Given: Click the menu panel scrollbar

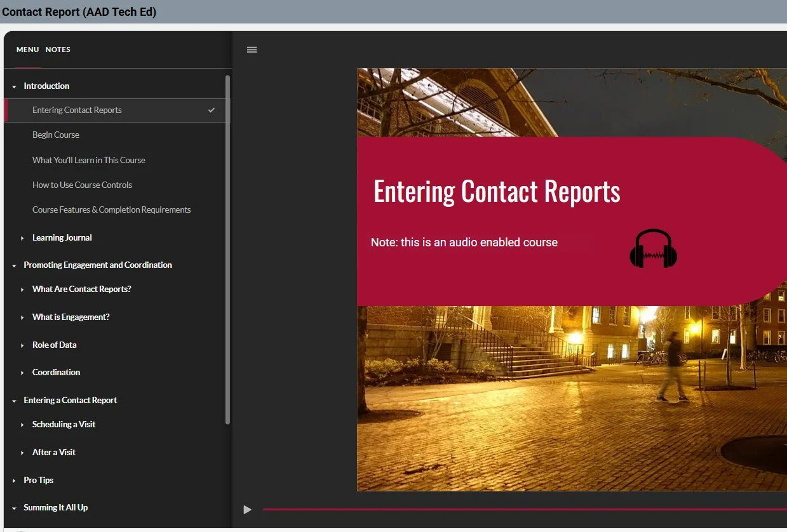Looking at the screenshot, I should pyautogui.click(x=227, y=249).
